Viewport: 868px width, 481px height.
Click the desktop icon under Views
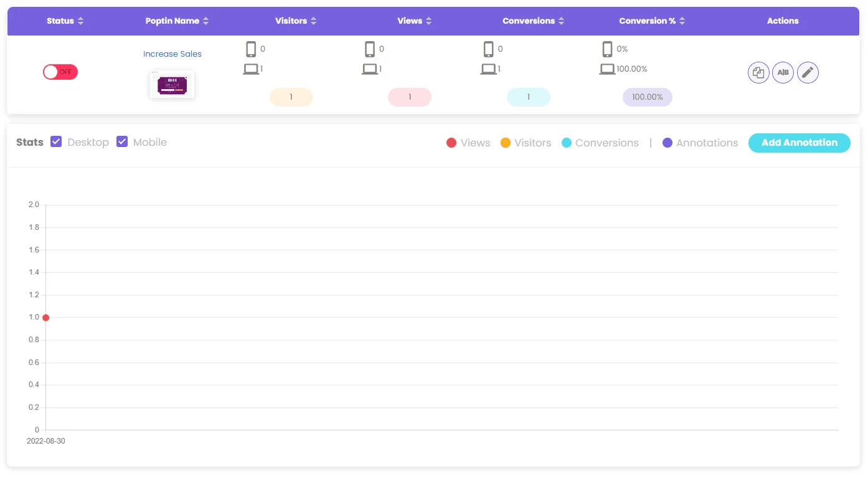(x=370, y=69)
